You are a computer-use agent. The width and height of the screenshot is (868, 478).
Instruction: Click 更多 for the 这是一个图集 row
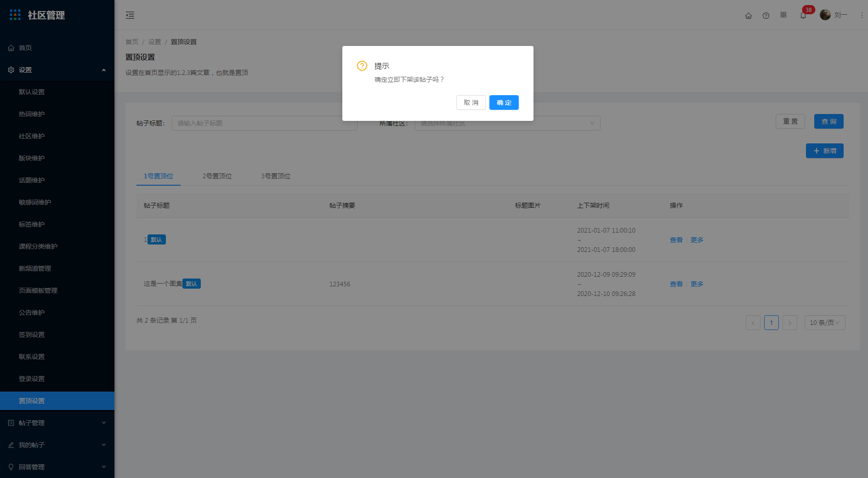click(697, 284)
